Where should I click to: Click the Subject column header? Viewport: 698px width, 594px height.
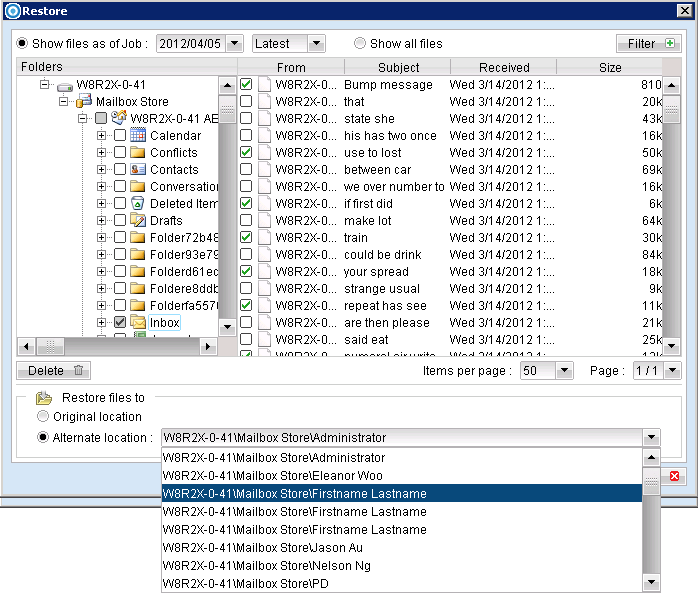(398, 68)
